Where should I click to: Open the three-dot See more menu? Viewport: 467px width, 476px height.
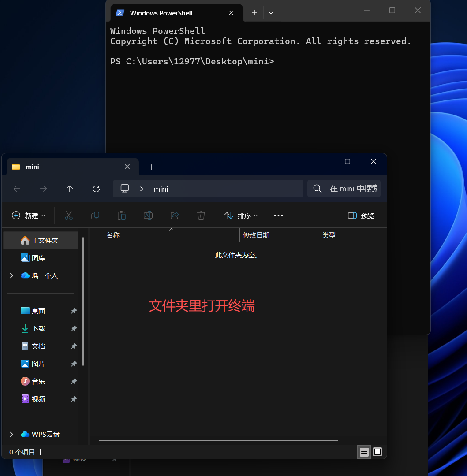(x=278, y=216)
